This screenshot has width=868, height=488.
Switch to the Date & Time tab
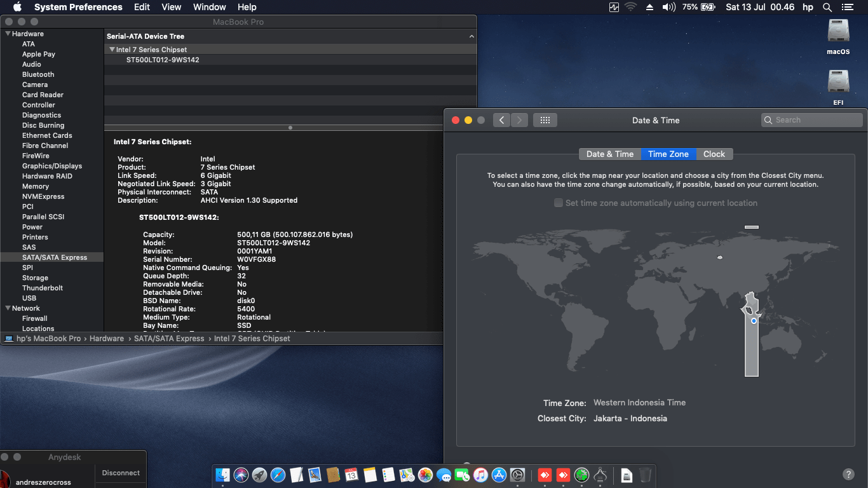pyautogui.click(x=609, y=154)
